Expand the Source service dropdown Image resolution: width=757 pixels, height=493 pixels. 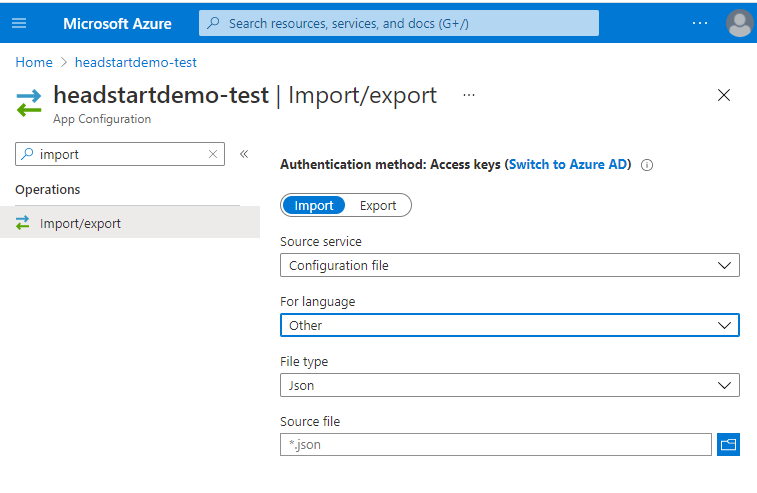click(510, 265)
